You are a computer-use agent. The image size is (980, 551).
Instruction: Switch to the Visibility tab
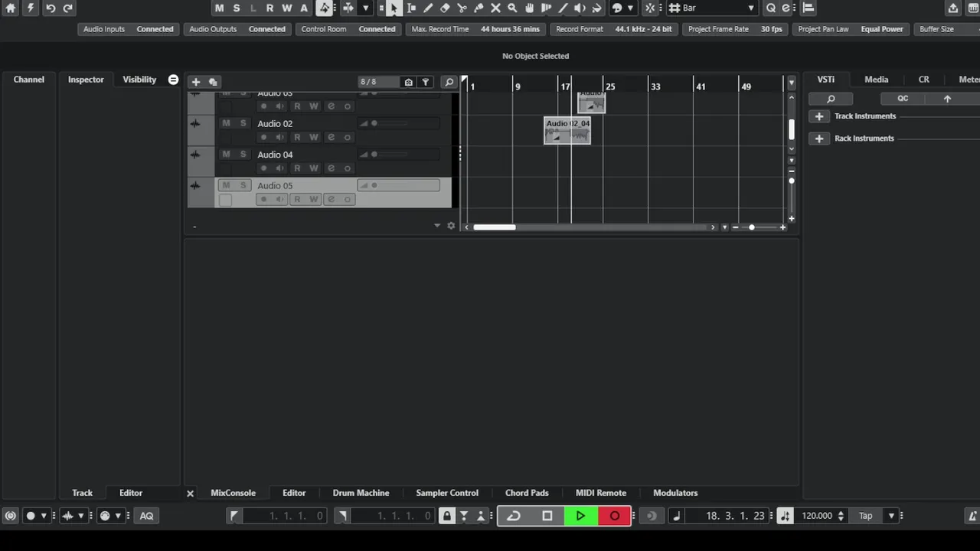139,80
